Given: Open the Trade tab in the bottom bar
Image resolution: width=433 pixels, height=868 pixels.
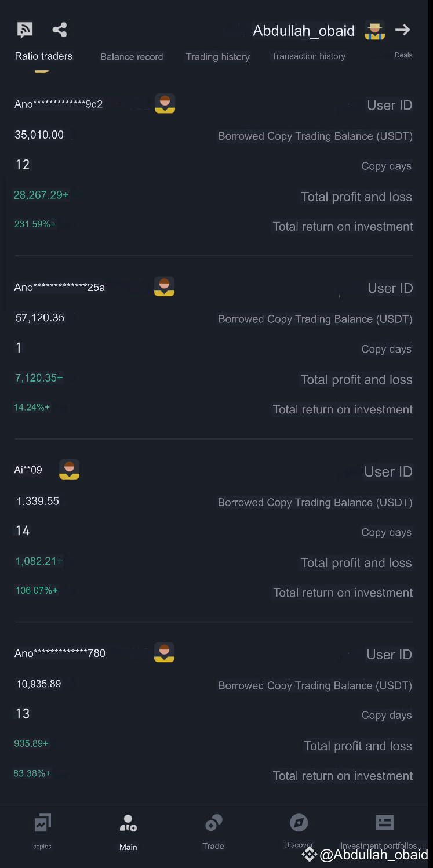Looking at the screenshot, I should pyautogui.click(x=213, y=831).
